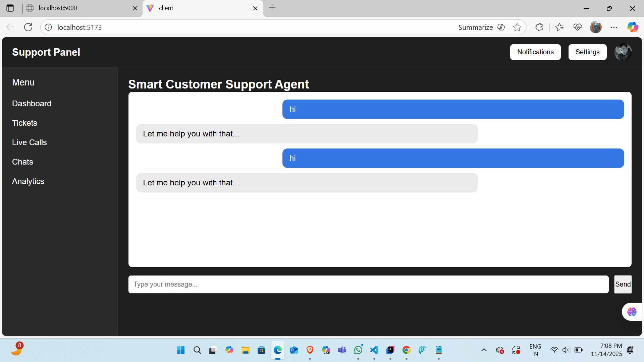Select Analytics in the sidebar
The width and height of the screenshot is (644, 362).
(28, 181)
